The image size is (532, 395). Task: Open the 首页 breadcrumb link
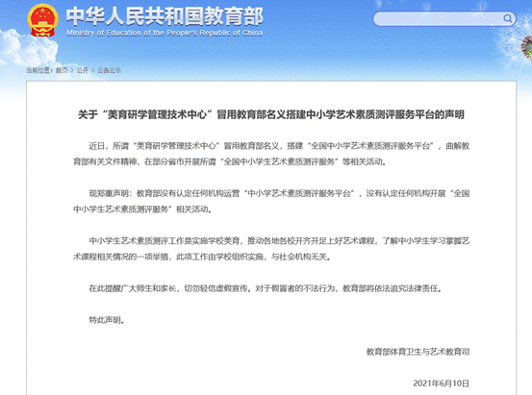(62, 70)
